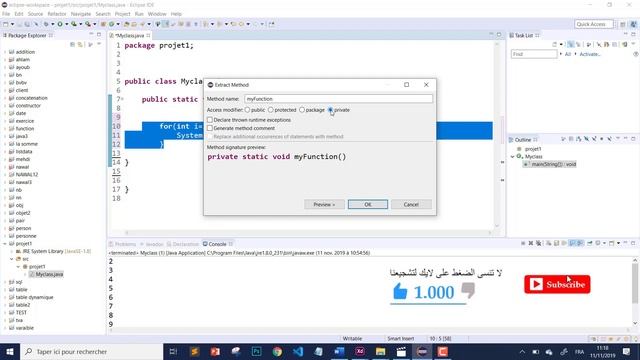Open Chrome from the Windows taskbar

(x=278, y=351)
